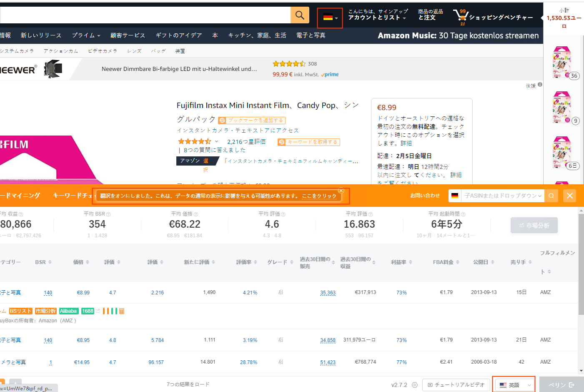Click the 2,216 star ratings link

[246, 142]
